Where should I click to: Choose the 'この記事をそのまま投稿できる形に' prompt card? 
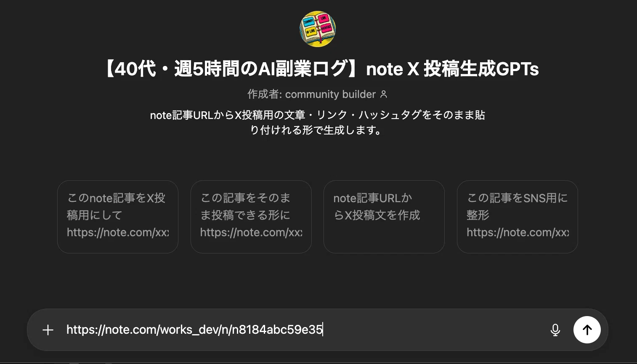(x=251, y=217)
